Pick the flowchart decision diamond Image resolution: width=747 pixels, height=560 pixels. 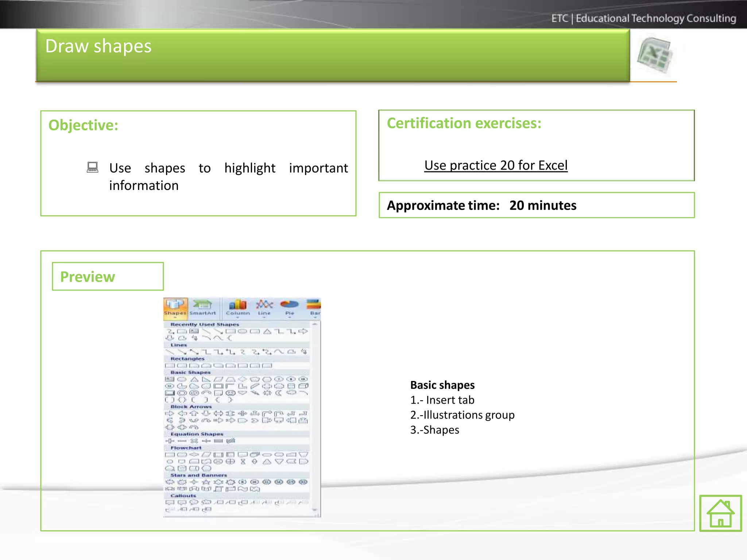(194, 455)
